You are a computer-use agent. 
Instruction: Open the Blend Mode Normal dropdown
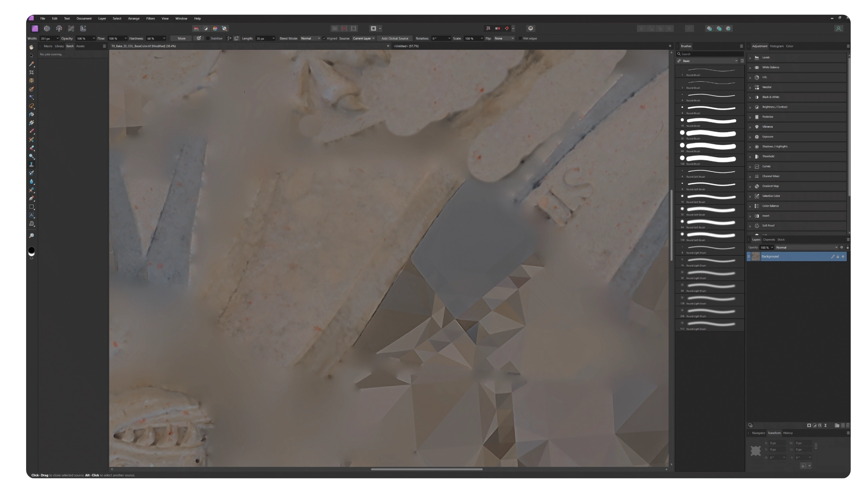click(310, 38)
